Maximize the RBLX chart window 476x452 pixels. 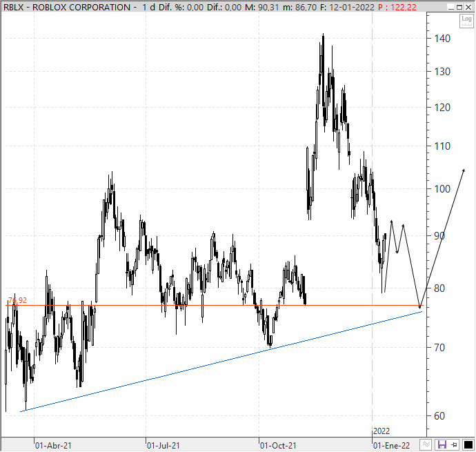(459, 7)
